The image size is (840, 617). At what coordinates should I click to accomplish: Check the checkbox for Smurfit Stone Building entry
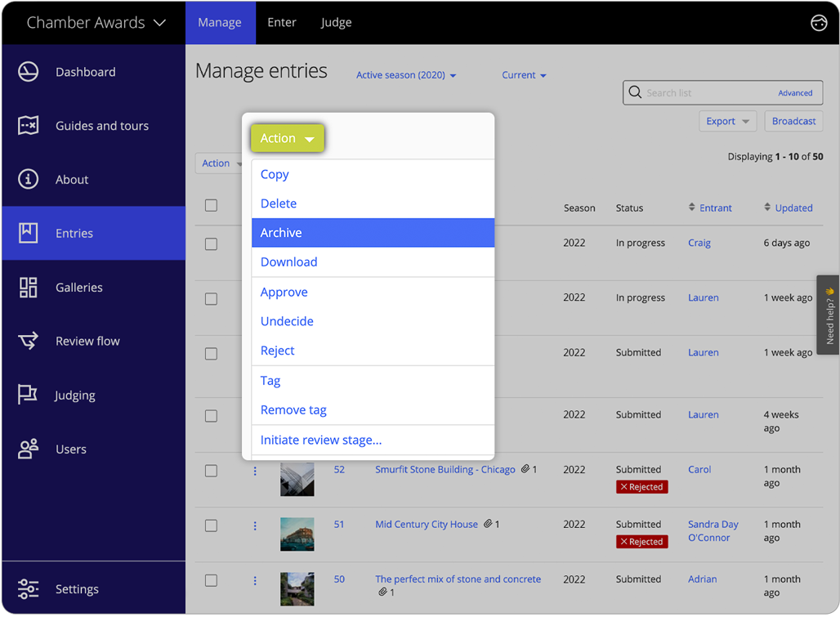pyautogui.click(x=211, y=470)
